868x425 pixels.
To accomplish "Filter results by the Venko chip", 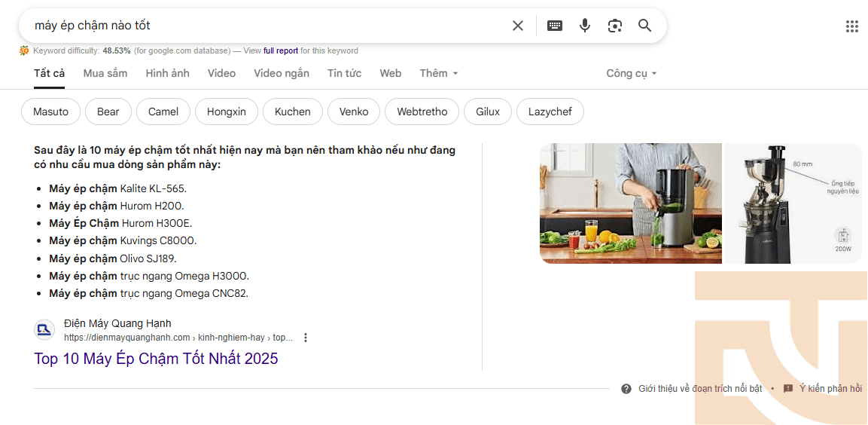I will (x=354, y=112).
